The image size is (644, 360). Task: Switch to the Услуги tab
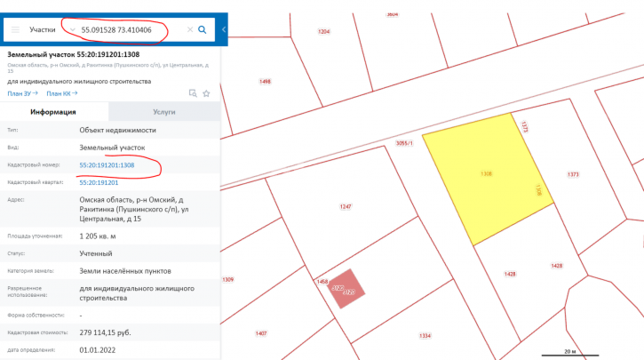(163, 112)
